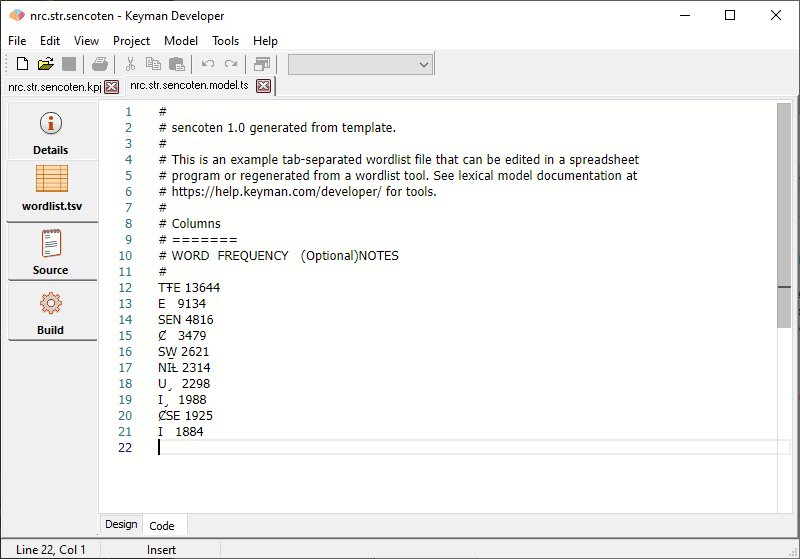Click the Cut scissors icon
This screenshot has height=559, width=800.
click(x=131, y=64)
